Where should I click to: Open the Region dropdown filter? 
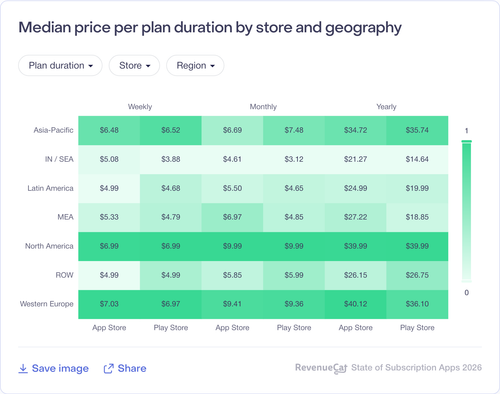(195, 65)
